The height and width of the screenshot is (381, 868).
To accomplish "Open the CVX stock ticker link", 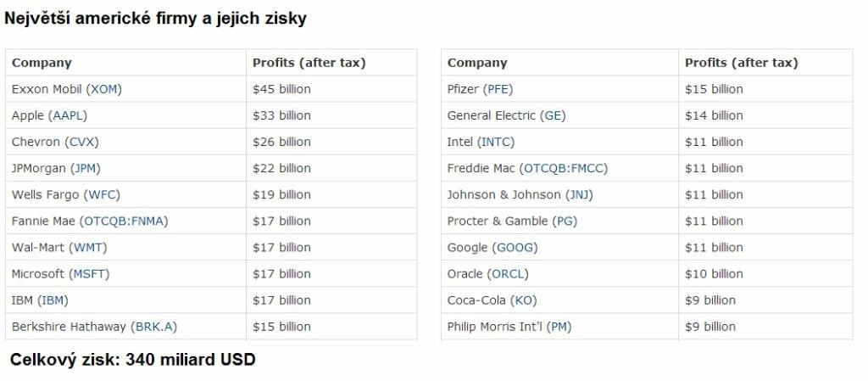I will [x=81, y=142].
